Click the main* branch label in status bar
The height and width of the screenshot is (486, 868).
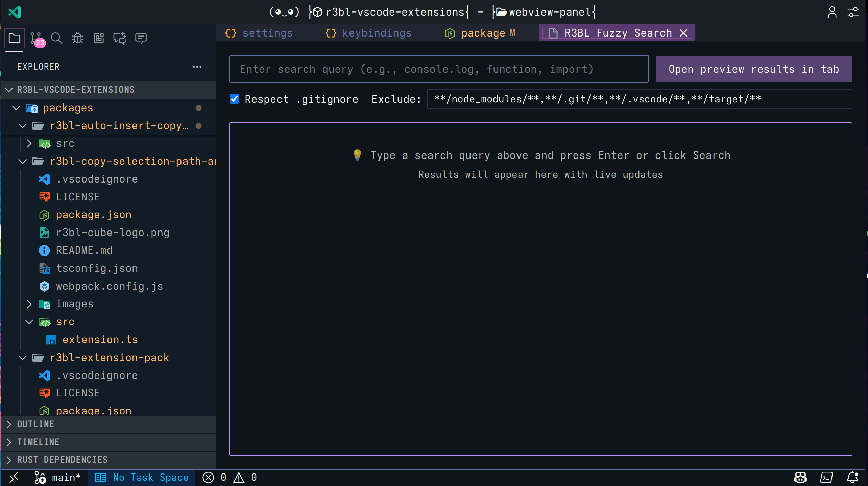click(57, 477)
